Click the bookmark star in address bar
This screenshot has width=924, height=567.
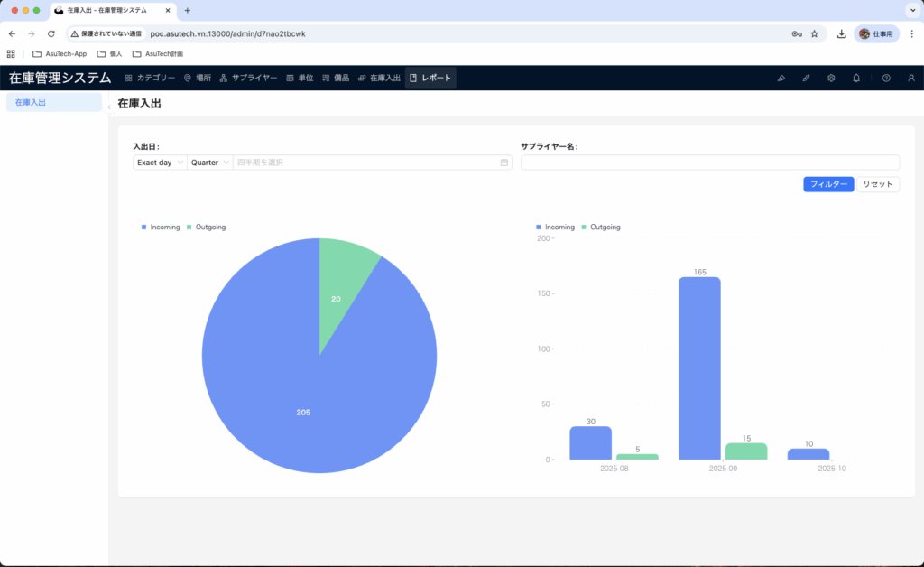coord(814,33)
